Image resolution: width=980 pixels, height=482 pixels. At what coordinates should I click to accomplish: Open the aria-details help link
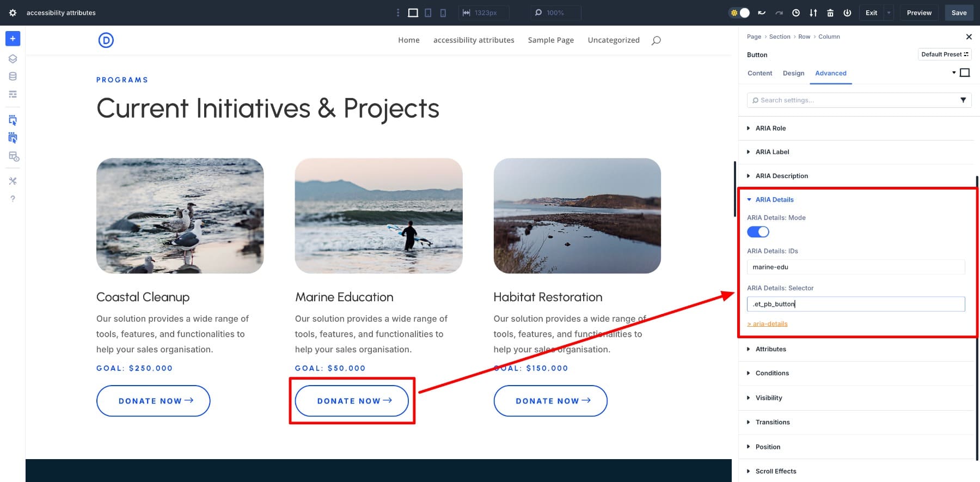[x=767, y=324]
